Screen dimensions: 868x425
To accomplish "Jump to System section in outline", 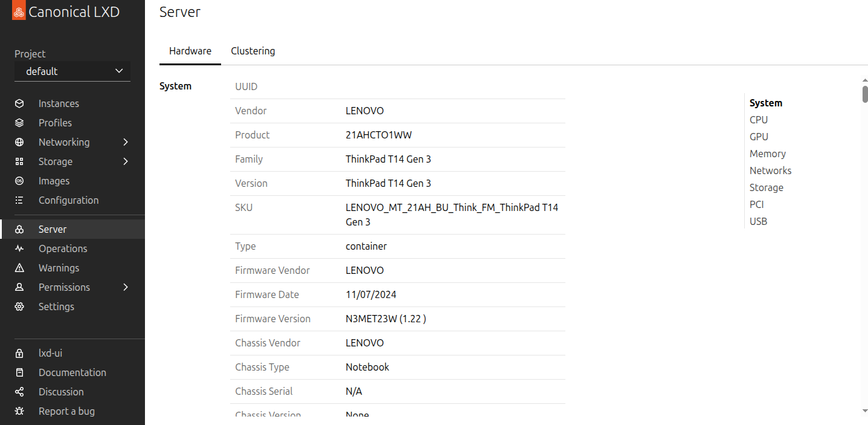I will click(x=766, y=103).
